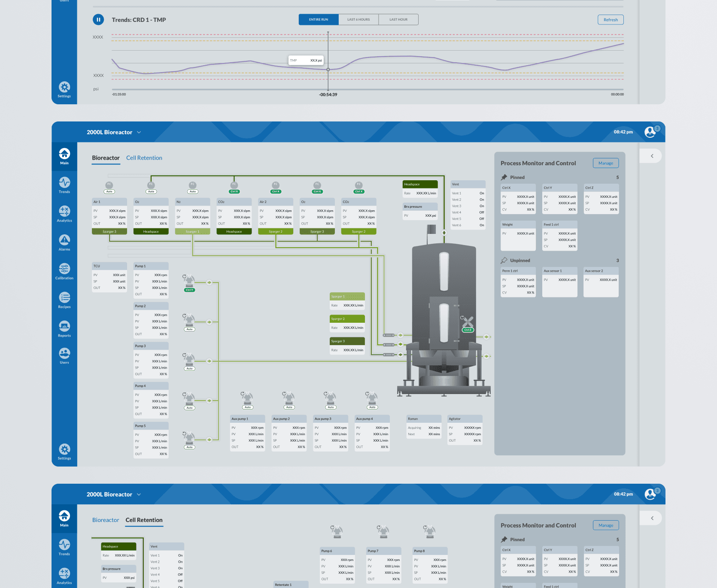Select the pump icon above Aux pump 3
The height and width of the screenshot is (588, 717).
coord(331,398)
